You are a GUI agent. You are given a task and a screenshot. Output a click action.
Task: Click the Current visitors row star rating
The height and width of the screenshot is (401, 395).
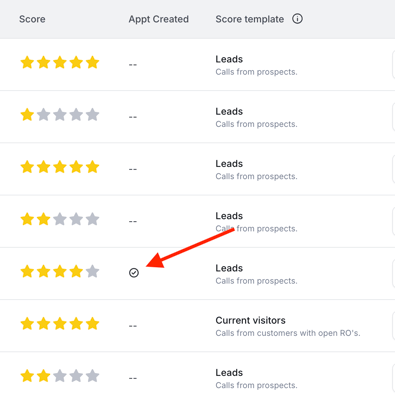click(60, 323)
